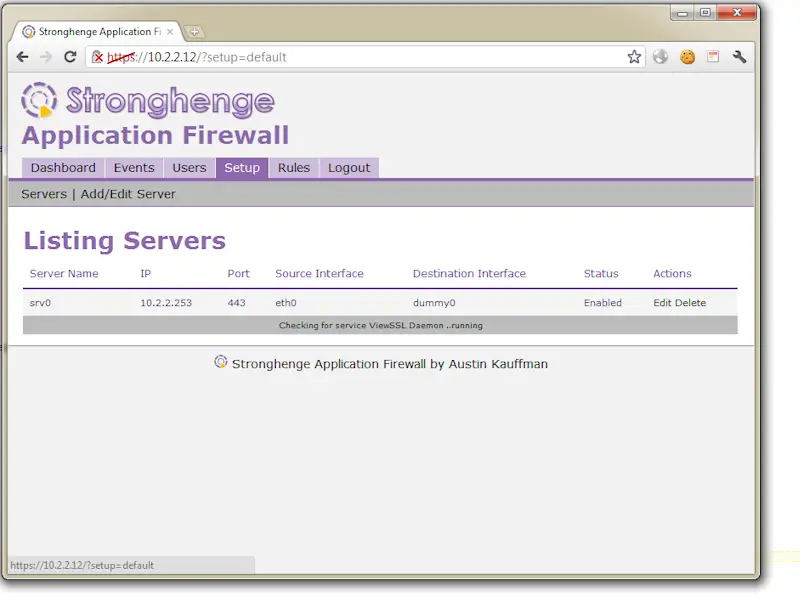Select the srv0 server name cell
The width and height of the screenshot is (800, 600).
pyautogui.click(x=40, y=303)
